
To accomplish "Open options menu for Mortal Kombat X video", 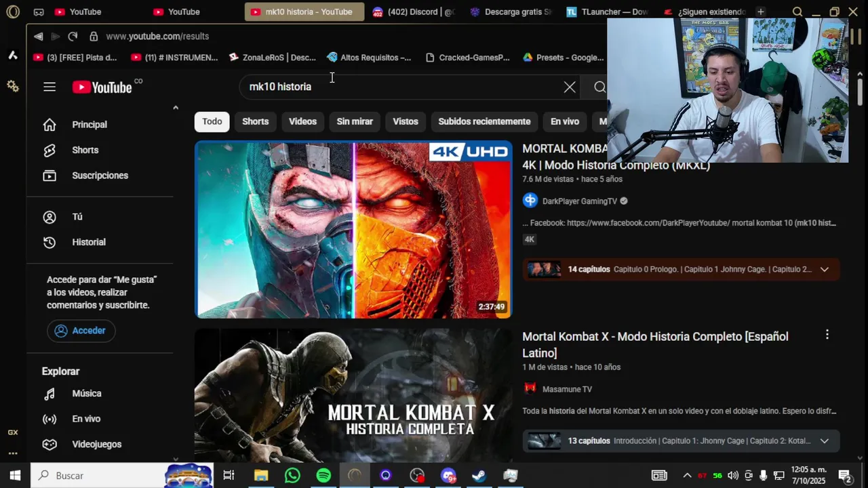I will (x=827, y=335).
